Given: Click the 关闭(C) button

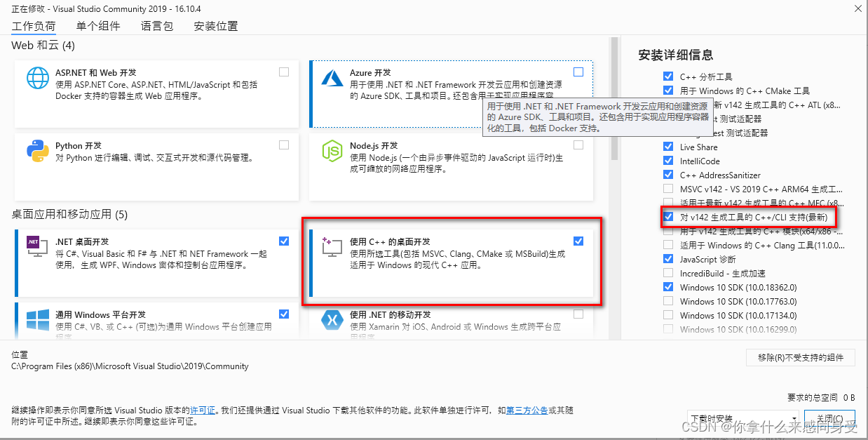Looking at the screenshot, I should coord(829,418).
